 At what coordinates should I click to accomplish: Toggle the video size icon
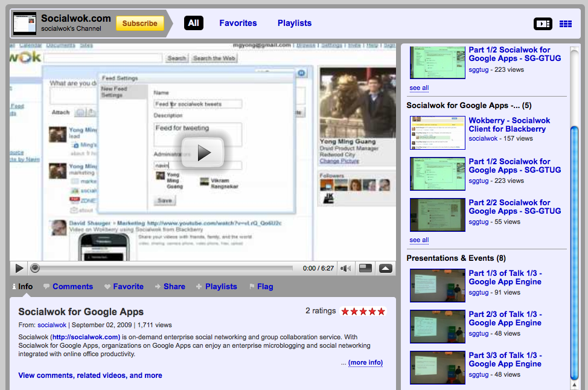click(x=365, y=268)
